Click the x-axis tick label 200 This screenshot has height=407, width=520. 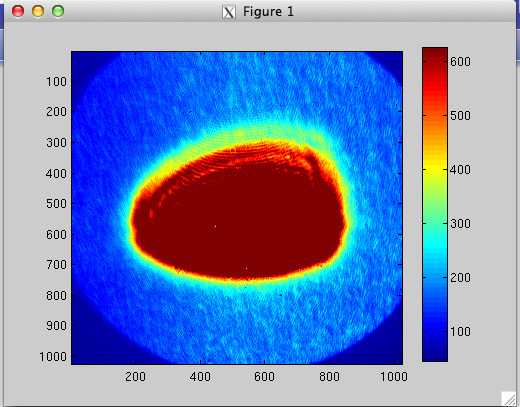pos(135,377)
